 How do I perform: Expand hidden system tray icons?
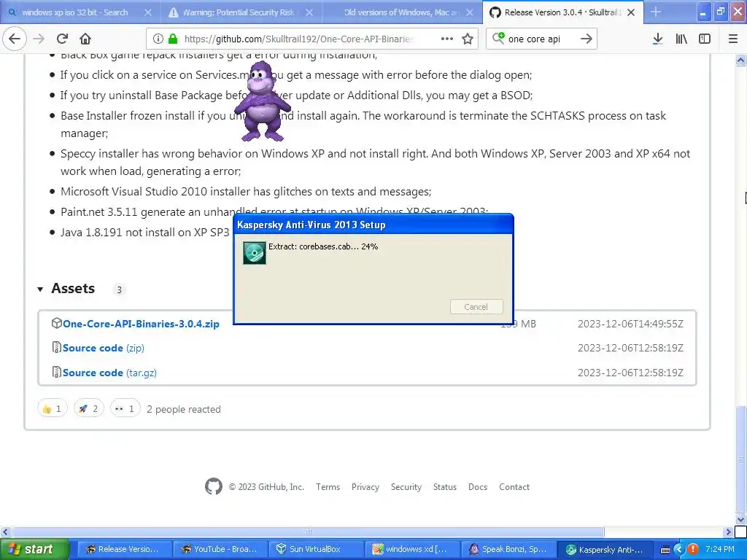(679, 550)
